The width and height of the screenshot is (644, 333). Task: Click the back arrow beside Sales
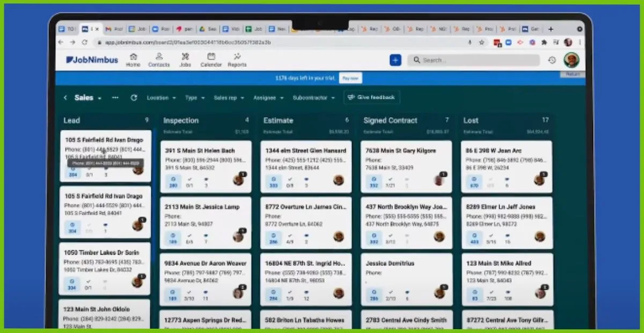pos(65,98)
